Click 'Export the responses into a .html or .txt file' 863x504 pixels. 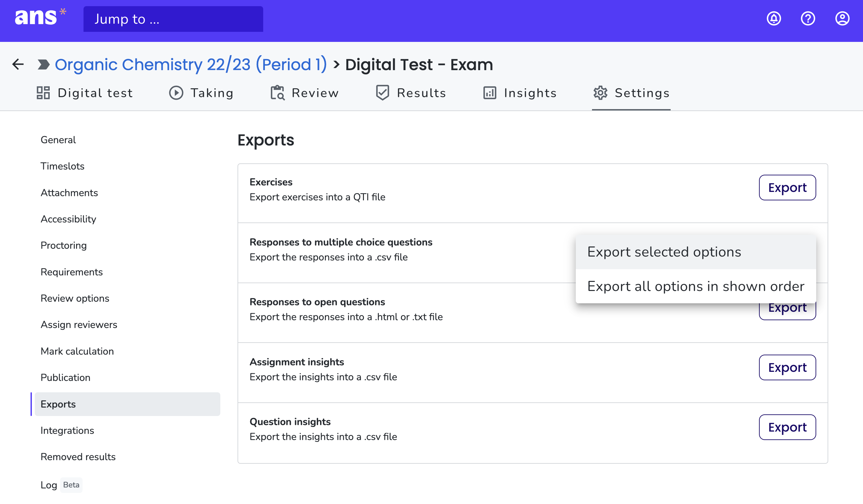click(346, 317)
